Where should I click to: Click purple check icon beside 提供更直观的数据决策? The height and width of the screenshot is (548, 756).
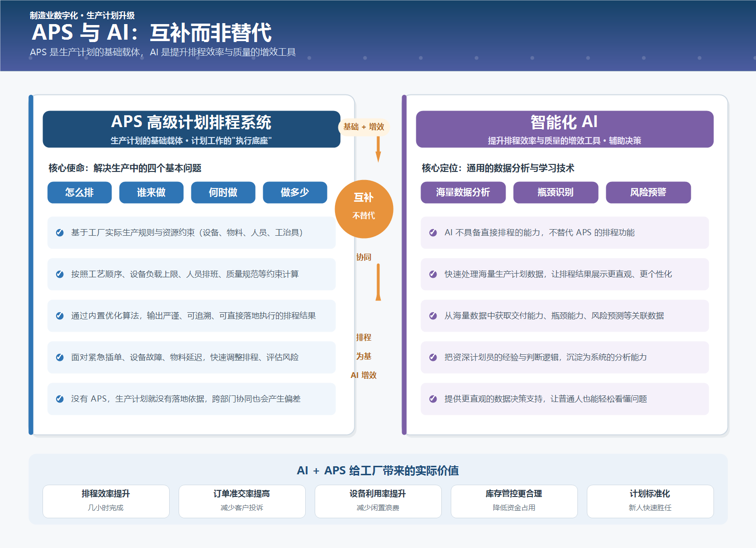point(433,399)
